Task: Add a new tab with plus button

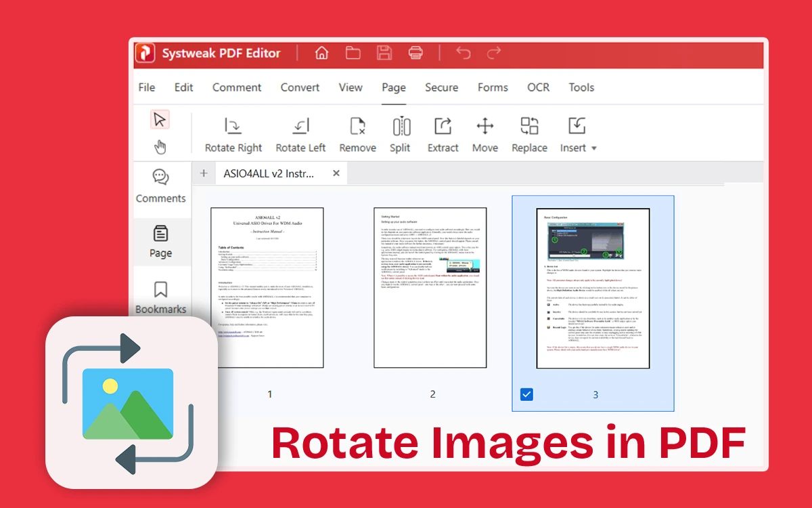Action: 204,173
